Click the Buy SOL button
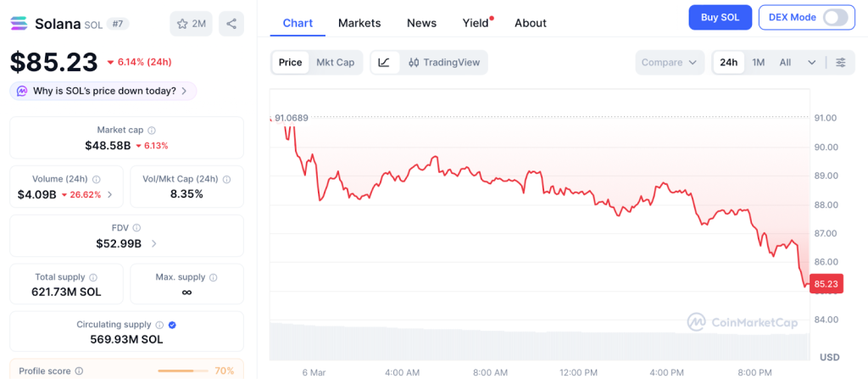Image resolution: width=868 pixels, height=379 pixels. (x=720, y=17)
